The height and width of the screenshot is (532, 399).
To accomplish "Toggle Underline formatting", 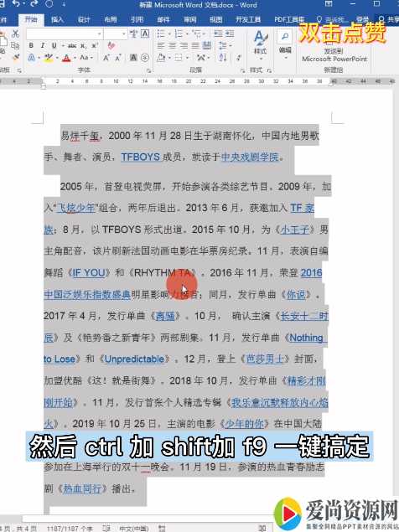I will pos(54,45).
